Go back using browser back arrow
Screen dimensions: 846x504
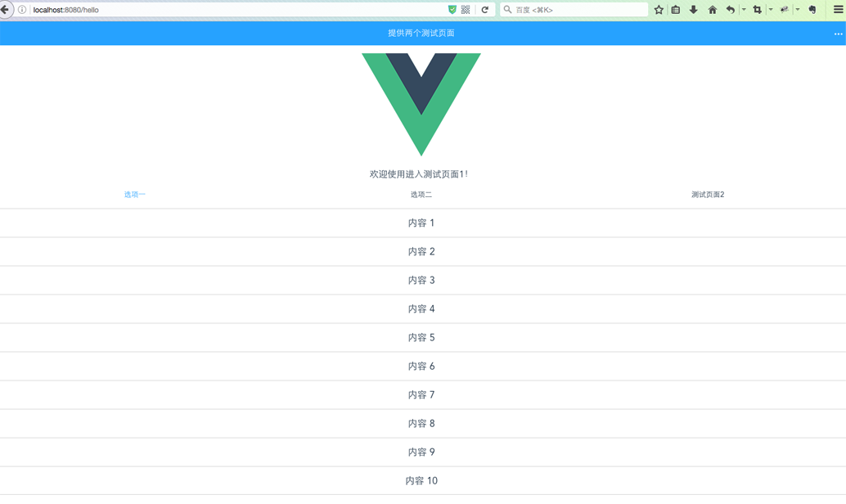tap(5, 10)
